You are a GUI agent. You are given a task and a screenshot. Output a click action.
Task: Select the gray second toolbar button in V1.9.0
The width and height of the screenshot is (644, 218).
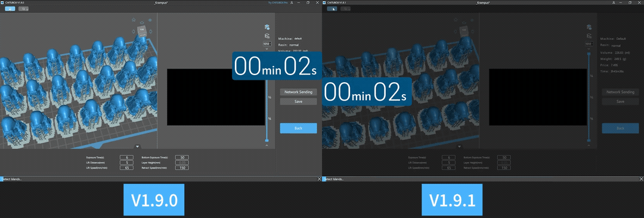pos(23,8)
